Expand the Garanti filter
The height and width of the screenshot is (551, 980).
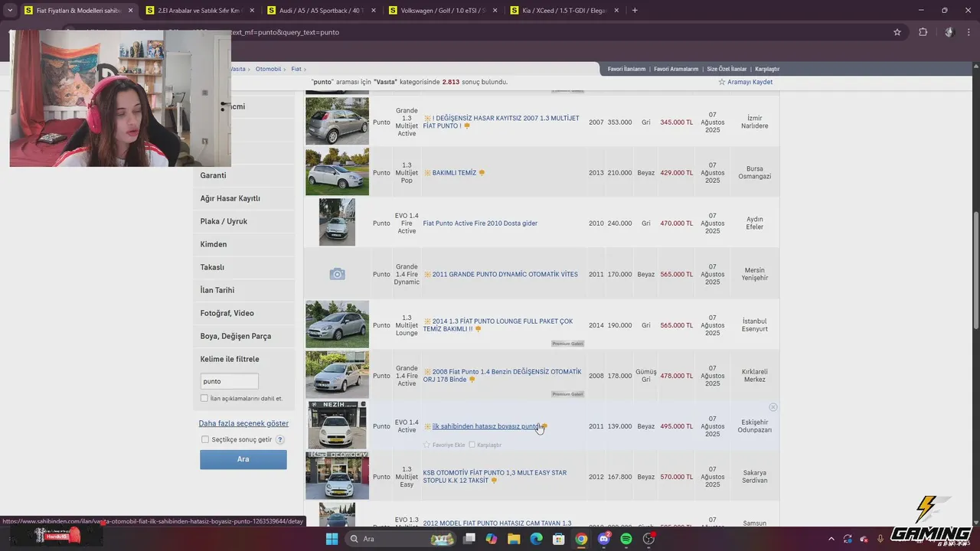pyautogui.click(x=244, y=175)
